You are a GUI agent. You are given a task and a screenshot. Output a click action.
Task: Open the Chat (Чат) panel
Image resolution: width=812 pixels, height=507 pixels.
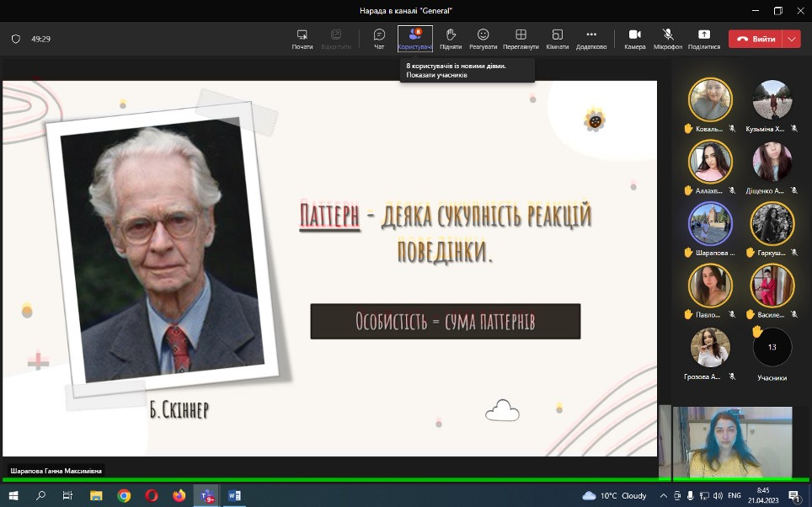379,38
